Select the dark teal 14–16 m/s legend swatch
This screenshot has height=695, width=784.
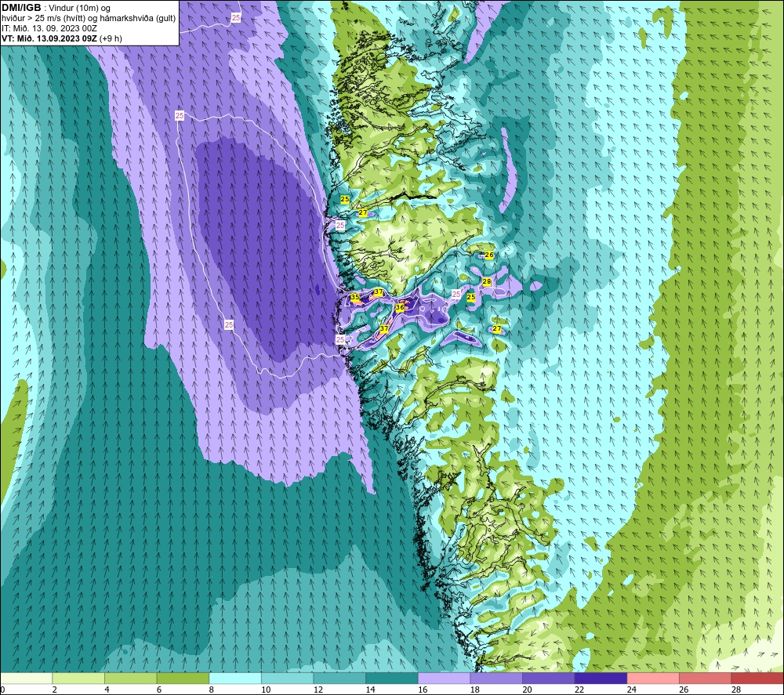pyautogui.click(x=392, y=678)
